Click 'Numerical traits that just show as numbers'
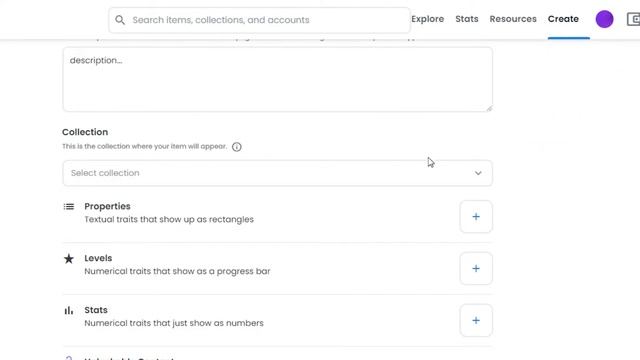 pos(174,323)
